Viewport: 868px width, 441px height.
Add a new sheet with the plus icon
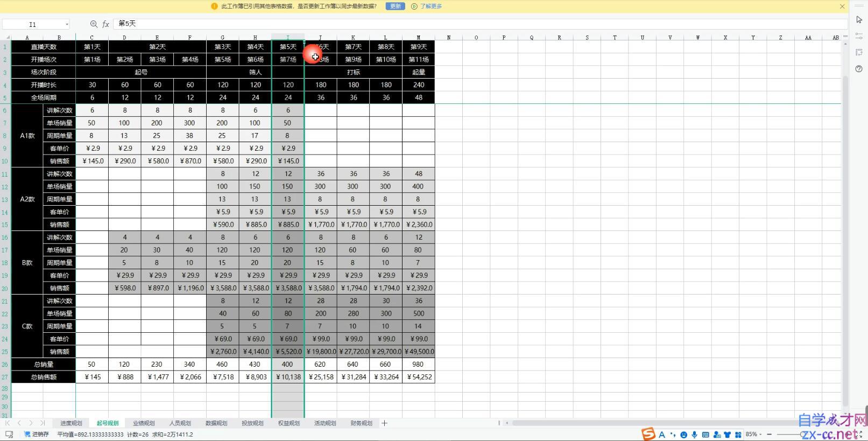tap(384, 423)
